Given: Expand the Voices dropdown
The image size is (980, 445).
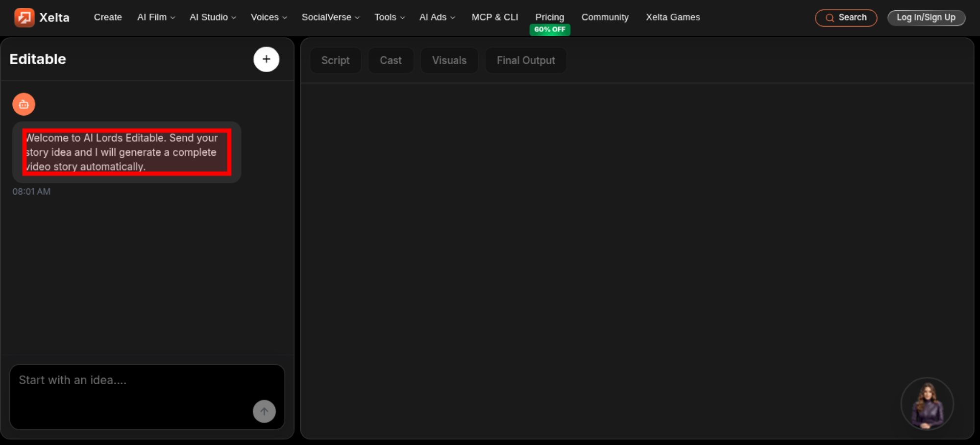Looking at the screenshot, I should 269,17.
